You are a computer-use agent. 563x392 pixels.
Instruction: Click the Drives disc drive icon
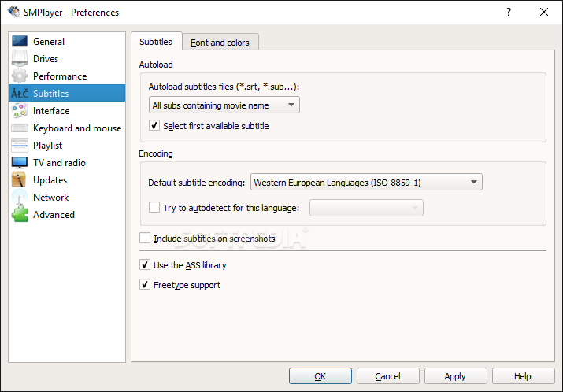tap(20, 58)
